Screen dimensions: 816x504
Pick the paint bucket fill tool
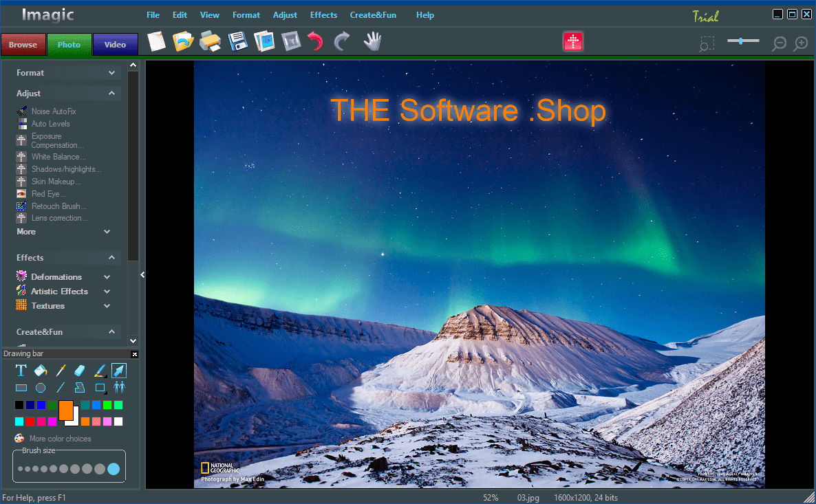[x=40, y=371]
